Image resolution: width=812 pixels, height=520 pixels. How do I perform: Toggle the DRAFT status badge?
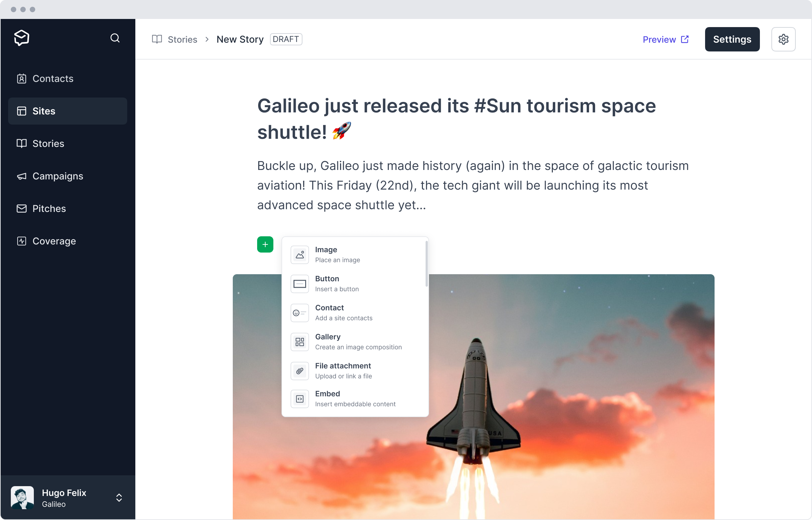click(286, 39)
